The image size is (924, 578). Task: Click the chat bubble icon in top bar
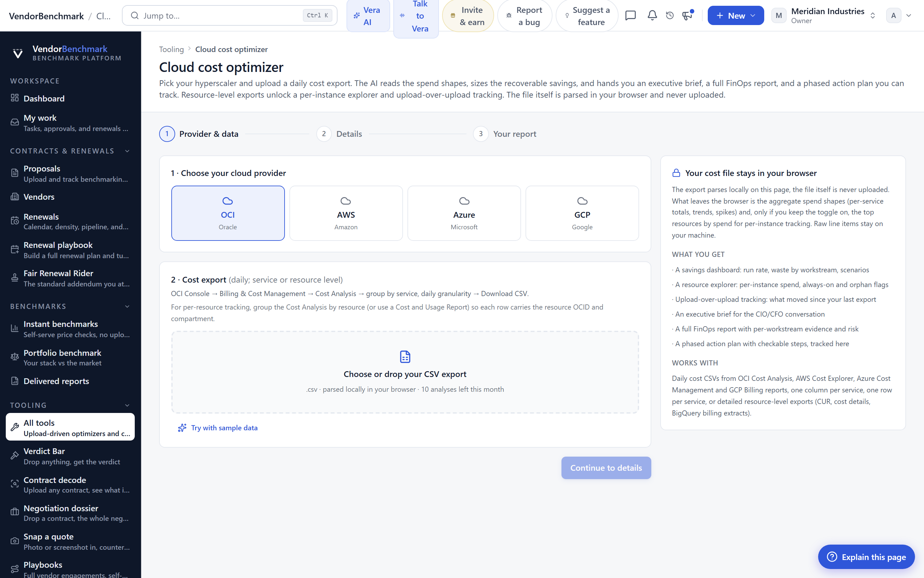point(630,15)
